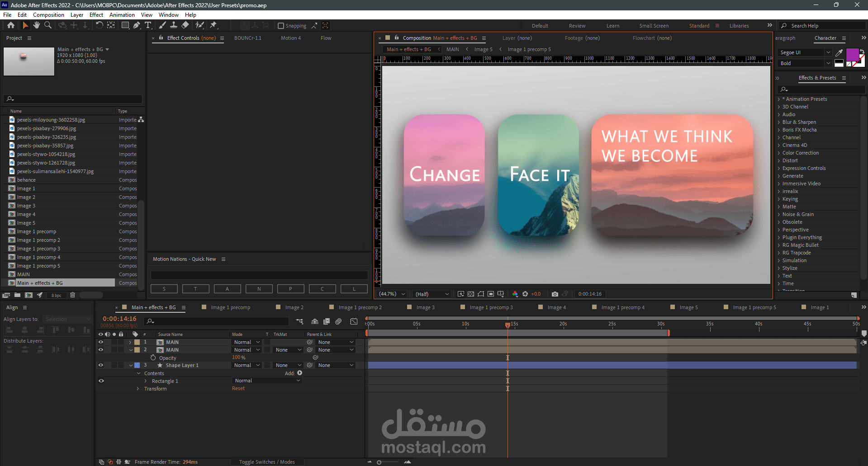Click the purple fill color swatch
The height and width of the screenshot is (466, 868).
click(852, 55)
